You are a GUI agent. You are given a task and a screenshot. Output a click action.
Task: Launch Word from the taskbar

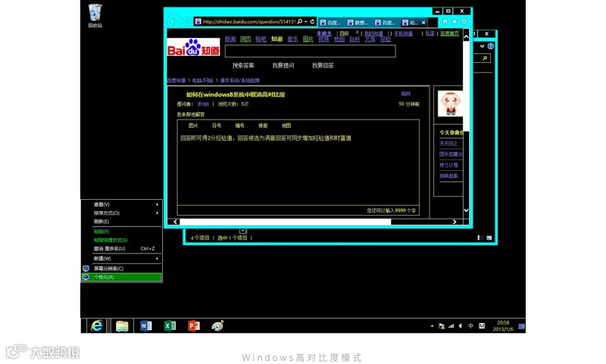(145, 326)
